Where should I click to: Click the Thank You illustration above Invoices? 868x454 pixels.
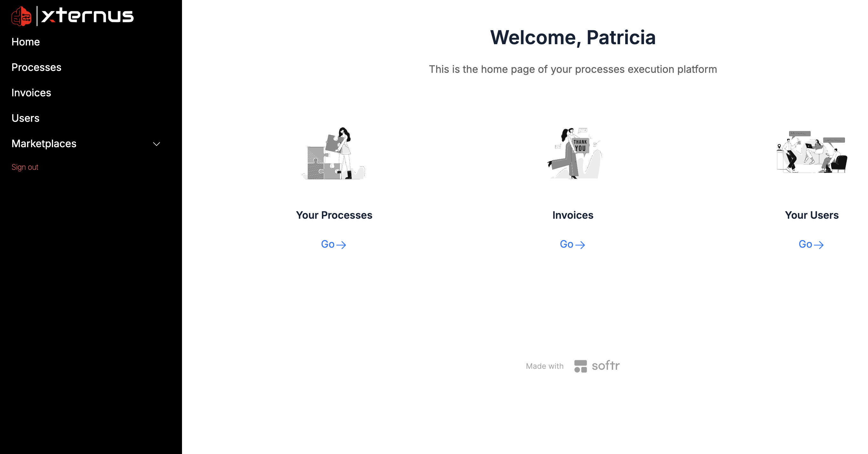[574, 153]
